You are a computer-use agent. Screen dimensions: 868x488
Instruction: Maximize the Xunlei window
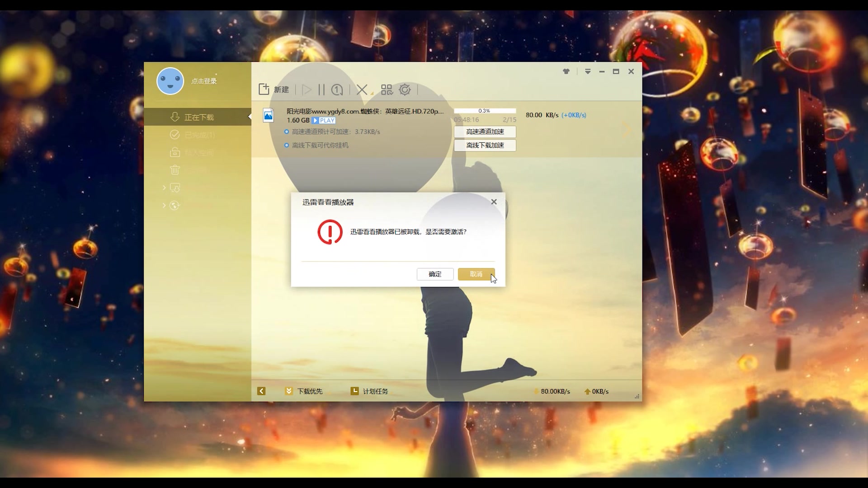point(616,71)
